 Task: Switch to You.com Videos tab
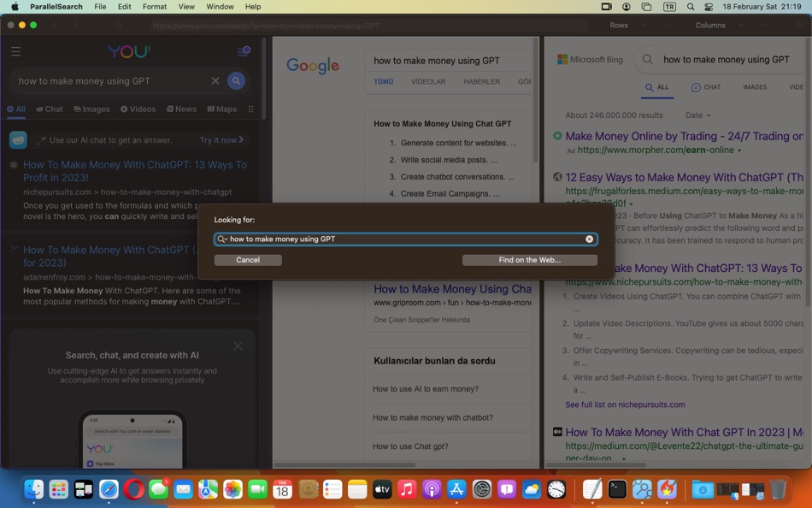(138, 109)
